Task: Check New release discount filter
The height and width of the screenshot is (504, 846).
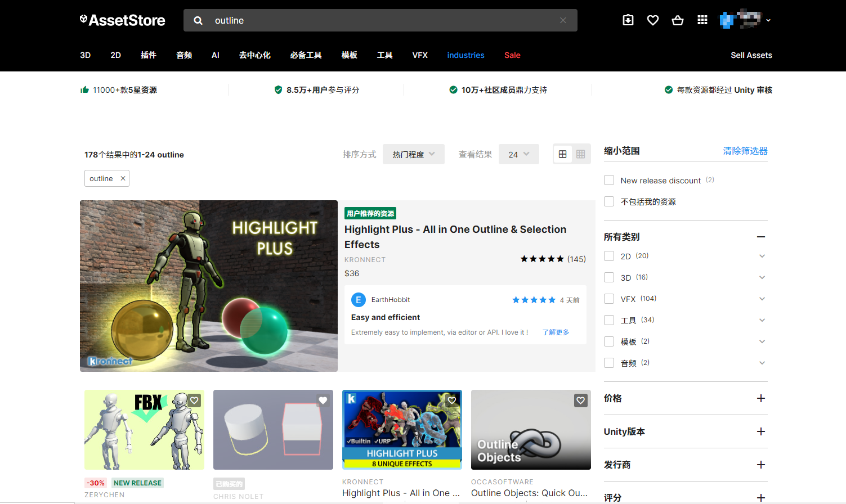Action: pyautogui.click(x=609, y=180)
